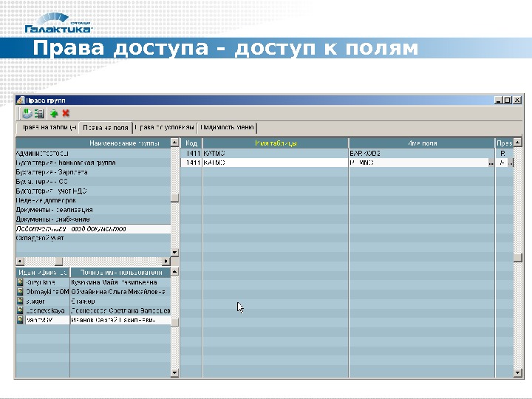Image resolution: width=532 pixels, height=399 pixels.
Task: Click the list view toolbar icon
Action: 39,113
